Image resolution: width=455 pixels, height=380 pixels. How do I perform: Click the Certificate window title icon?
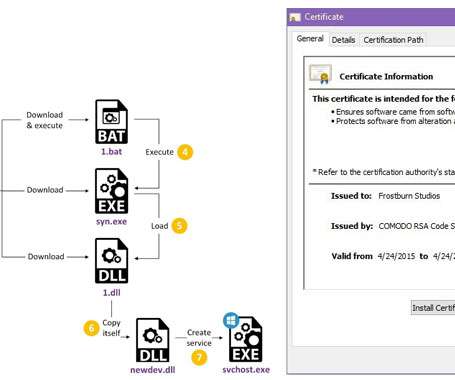[295, 17]
